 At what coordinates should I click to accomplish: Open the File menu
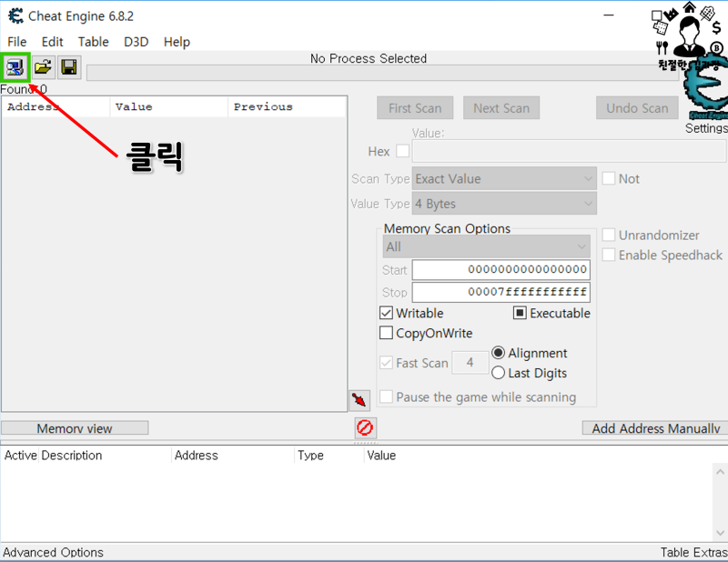17,42
